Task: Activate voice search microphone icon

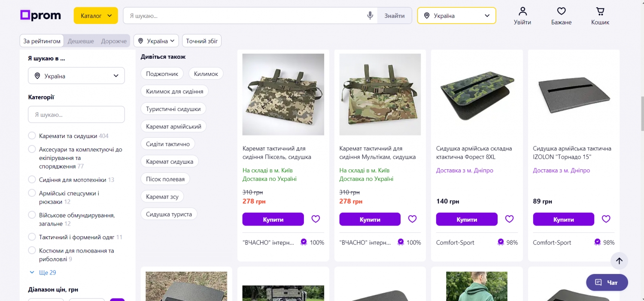Action: [x=370, y=16]
